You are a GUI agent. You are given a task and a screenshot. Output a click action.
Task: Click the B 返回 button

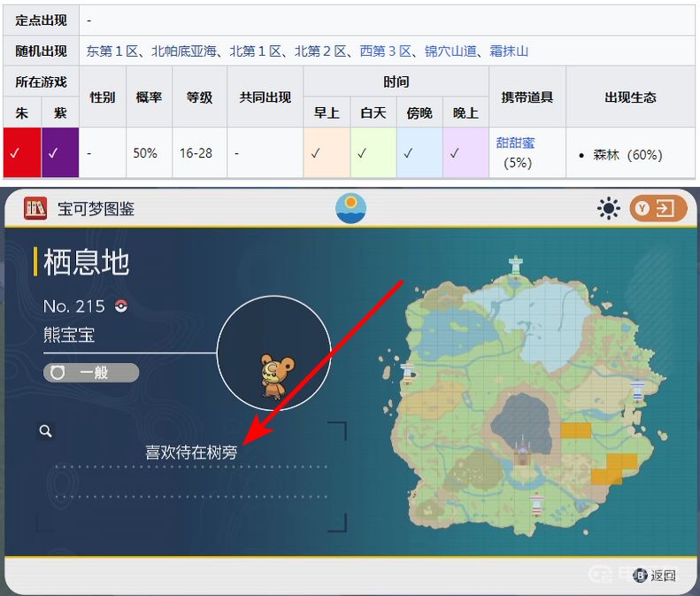(654, 575)
